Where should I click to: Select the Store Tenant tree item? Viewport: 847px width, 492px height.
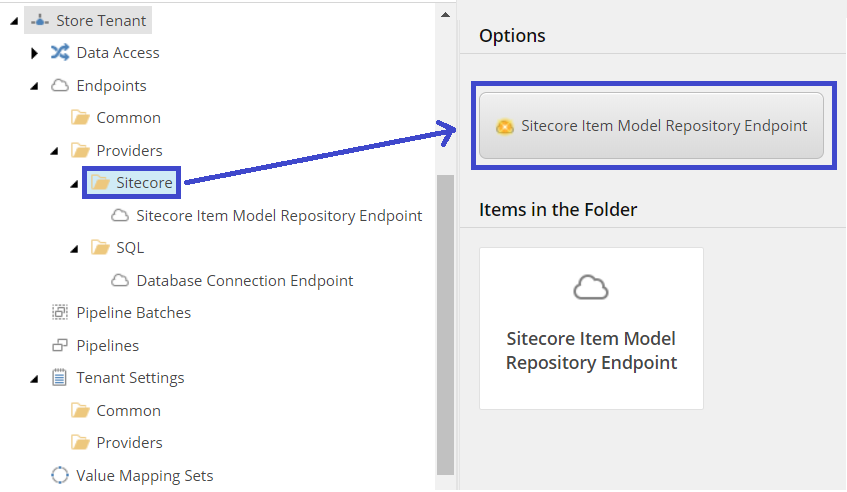tap(101, 21)
